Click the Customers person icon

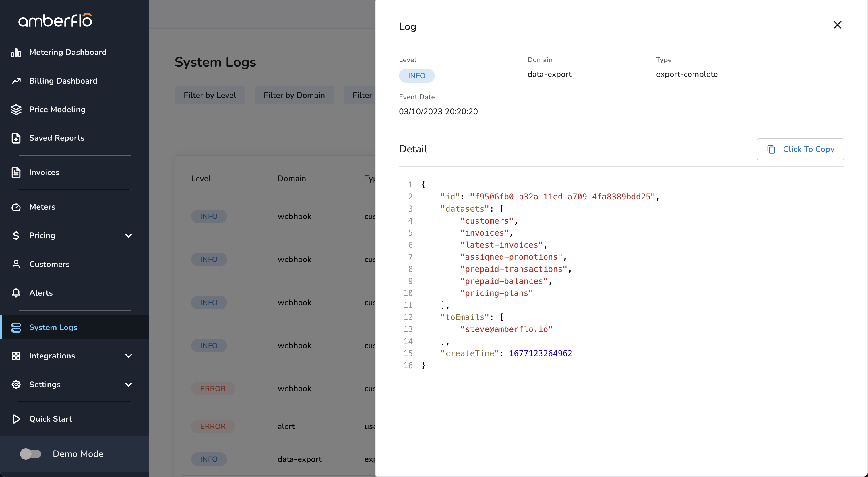[16, 264]
